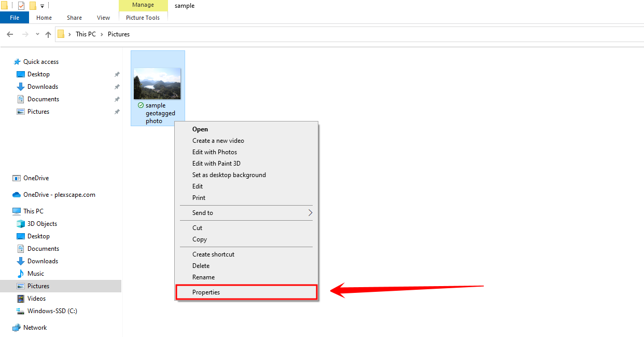Click the This PC monitor icon in sidebar
Image resolution: width=644 pixels, height=337 pixels.
pyautogui.click(x=17, y=211)
